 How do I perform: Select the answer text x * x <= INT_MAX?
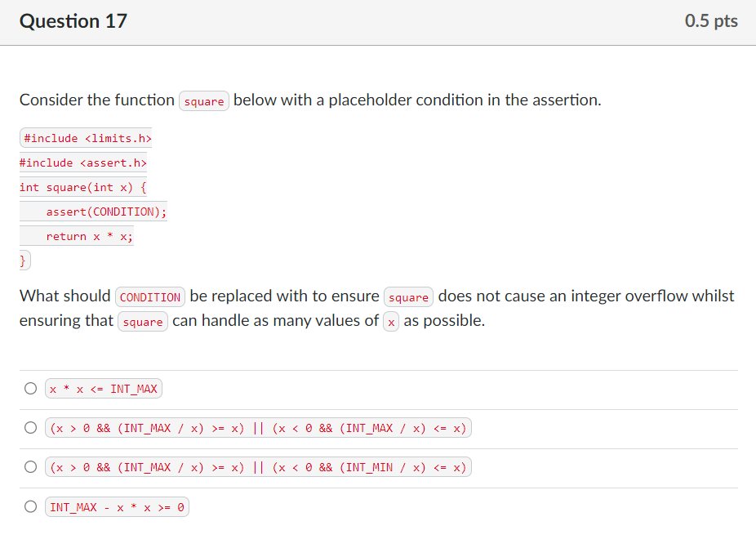click(x=103, y=388)
